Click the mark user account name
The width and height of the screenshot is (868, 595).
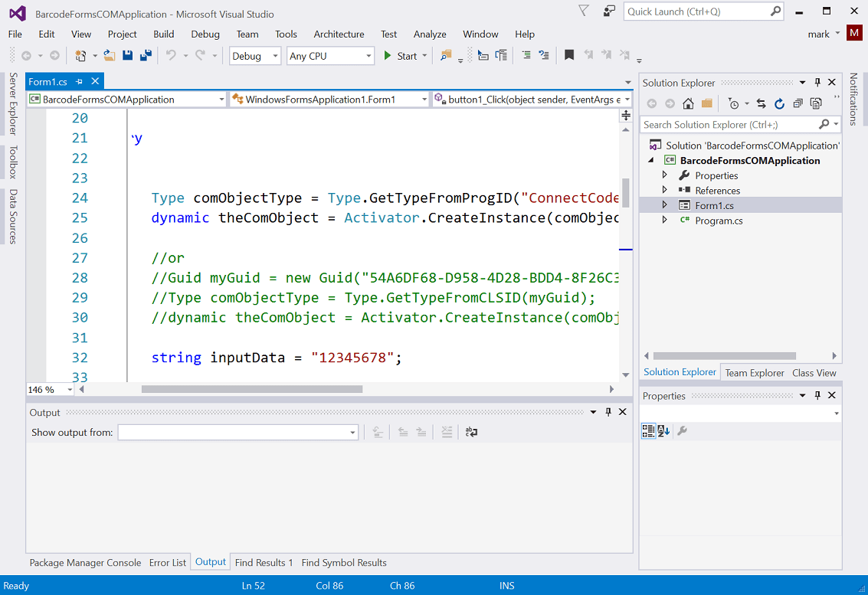click(x=818, y=34)
